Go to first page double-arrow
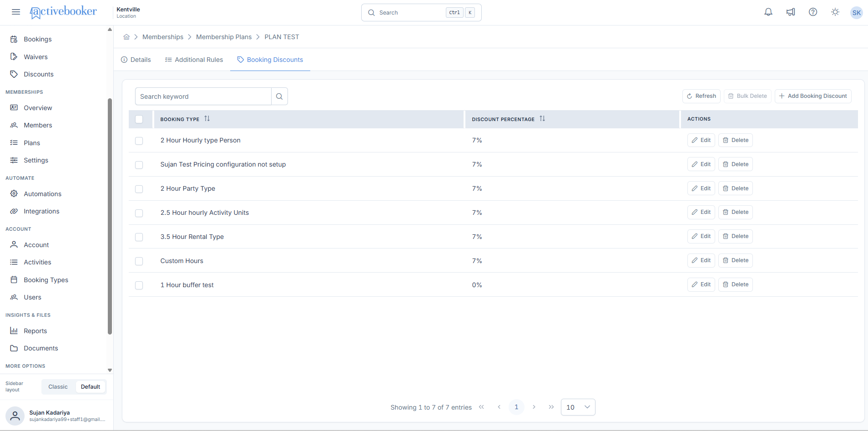868x431 pixels. pos(481,407)
